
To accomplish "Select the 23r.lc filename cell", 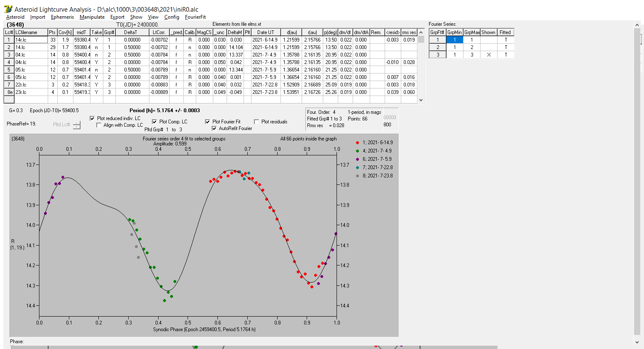I will point(31,92).
